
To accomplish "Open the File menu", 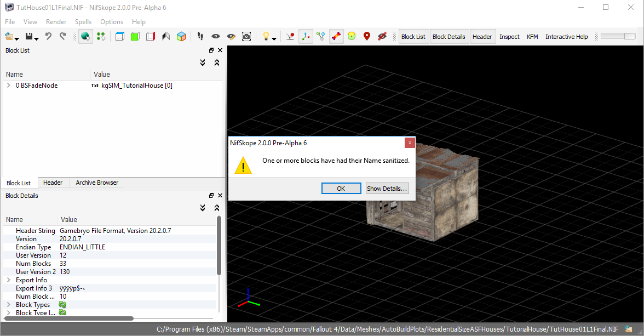I will point(10,22).
